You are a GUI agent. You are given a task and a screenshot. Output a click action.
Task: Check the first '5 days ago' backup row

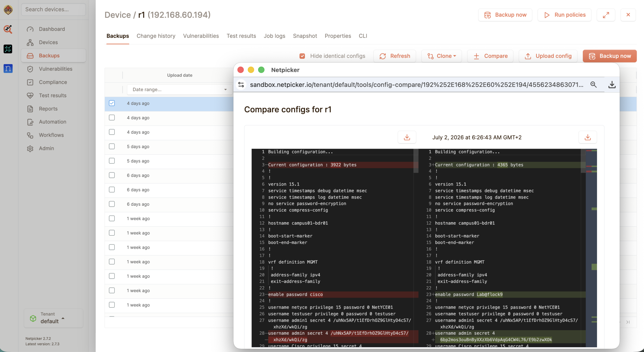coord(112,146)
